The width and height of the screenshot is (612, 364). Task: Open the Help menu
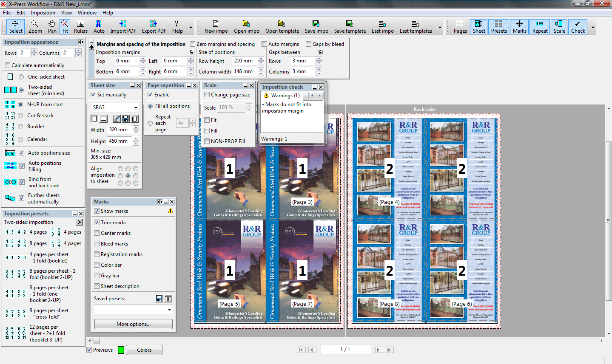point(108,13)
